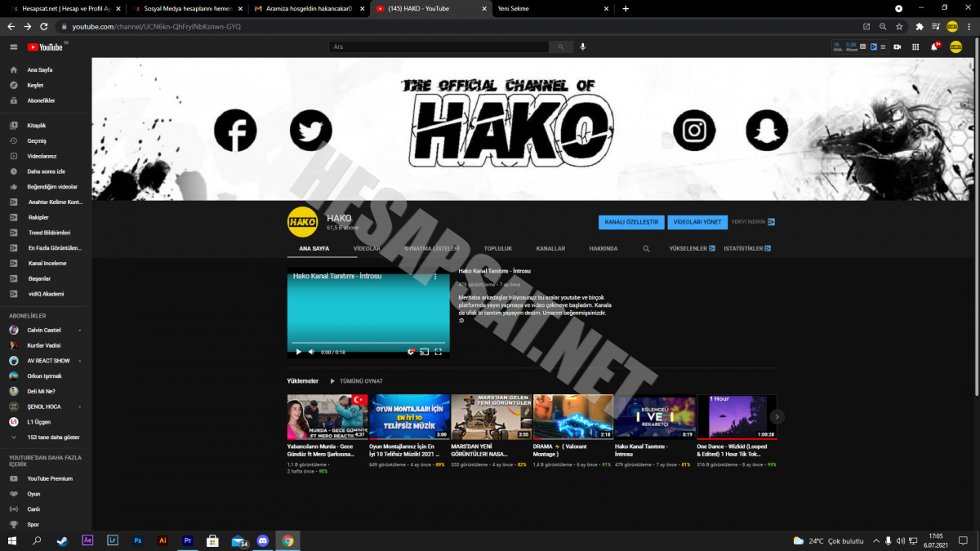This screenshot has width=980, height=551.
Task: Open the notifications bell
Action: (x=934, y=47)
